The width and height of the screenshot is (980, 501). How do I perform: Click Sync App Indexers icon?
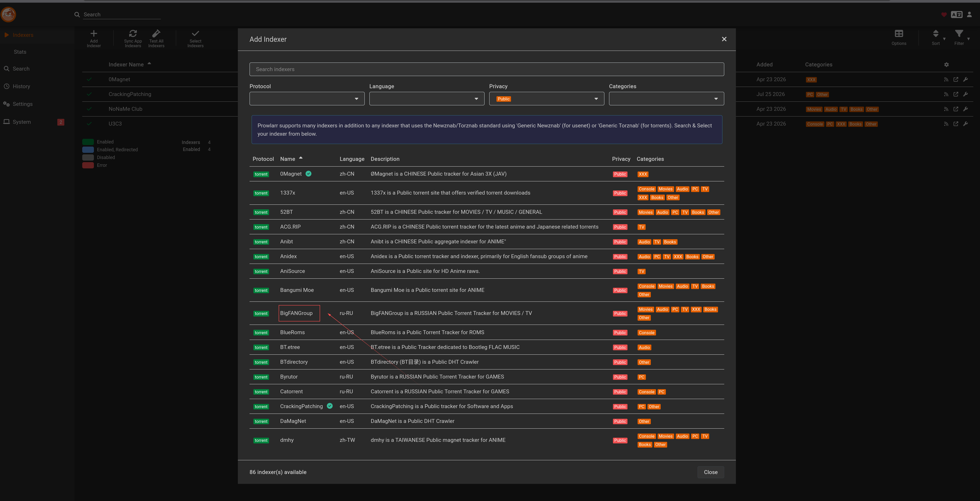tap(133, 33)
